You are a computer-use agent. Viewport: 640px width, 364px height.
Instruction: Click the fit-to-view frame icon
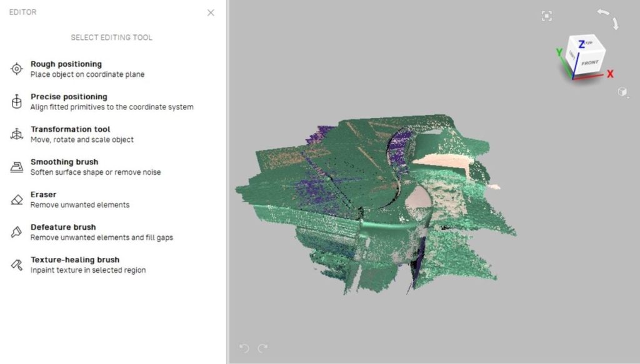(x=546, y=16)
